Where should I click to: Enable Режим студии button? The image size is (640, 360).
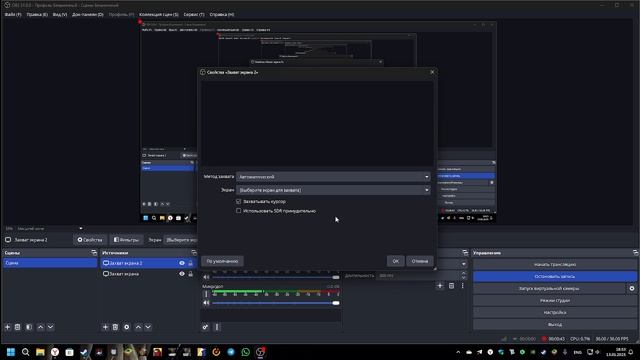[555, 300]
